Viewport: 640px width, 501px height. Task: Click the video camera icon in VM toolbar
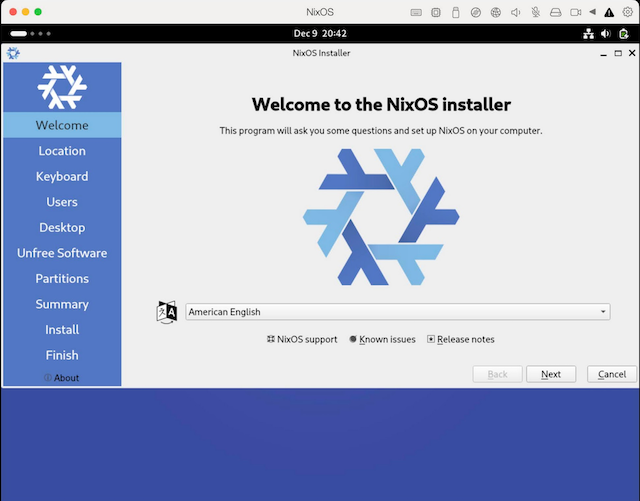[576, 13]
